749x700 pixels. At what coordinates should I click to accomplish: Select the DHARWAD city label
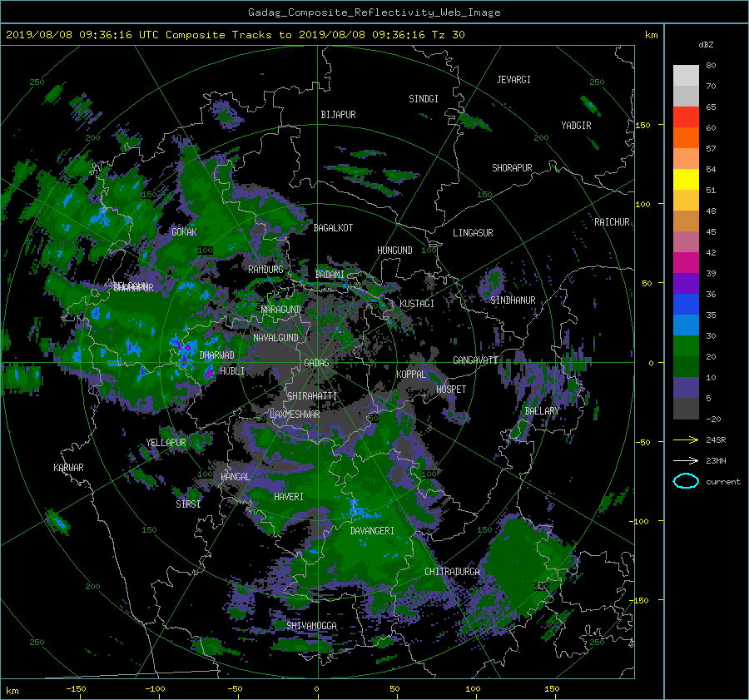tap(217, 355)
